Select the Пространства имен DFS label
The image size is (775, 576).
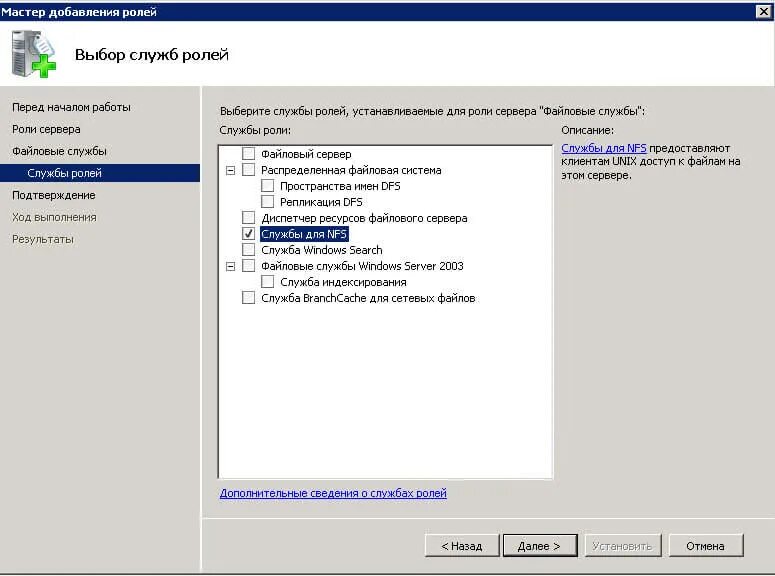[x=340, y=186]
